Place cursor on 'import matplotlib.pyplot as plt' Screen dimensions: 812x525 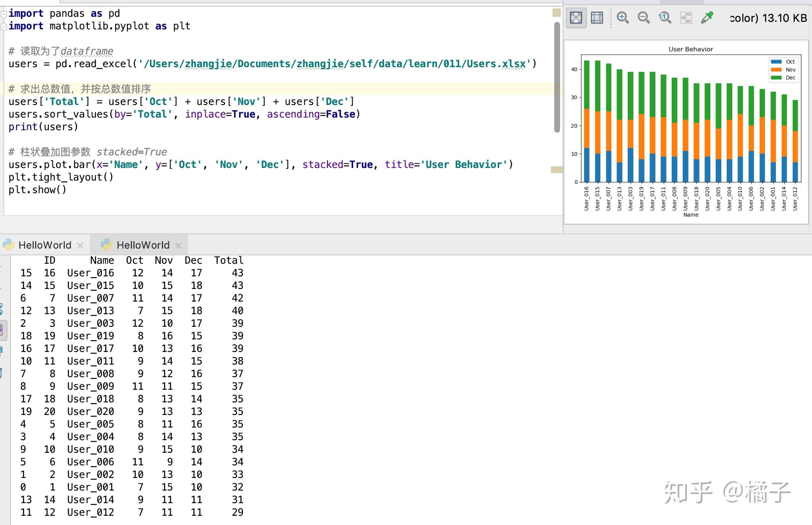point(100,26)
